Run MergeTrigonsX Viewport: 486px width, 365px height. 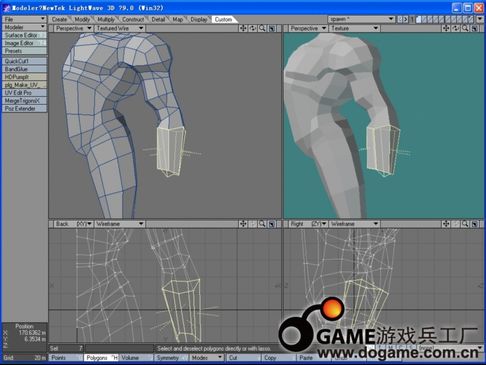click(x=24, y=101)
